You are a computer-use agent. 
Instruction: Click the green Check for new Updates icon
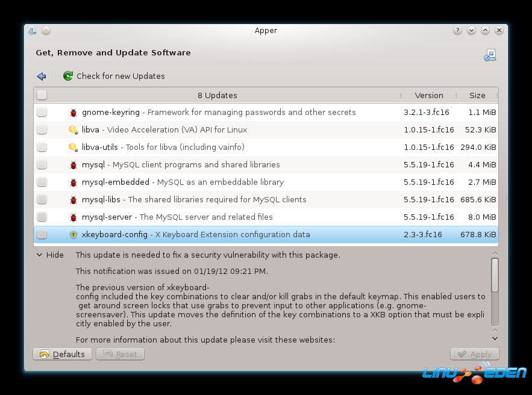(67, 76)
